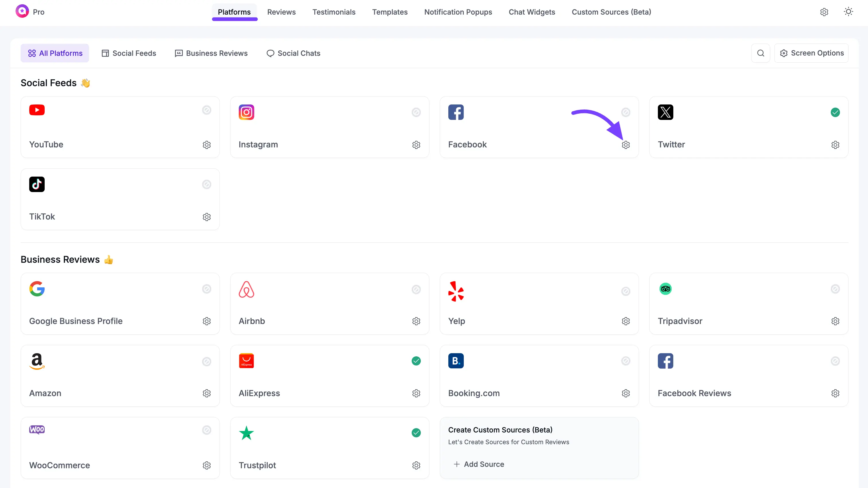Click the Airbnb platform icon

[x=246, y=289]
